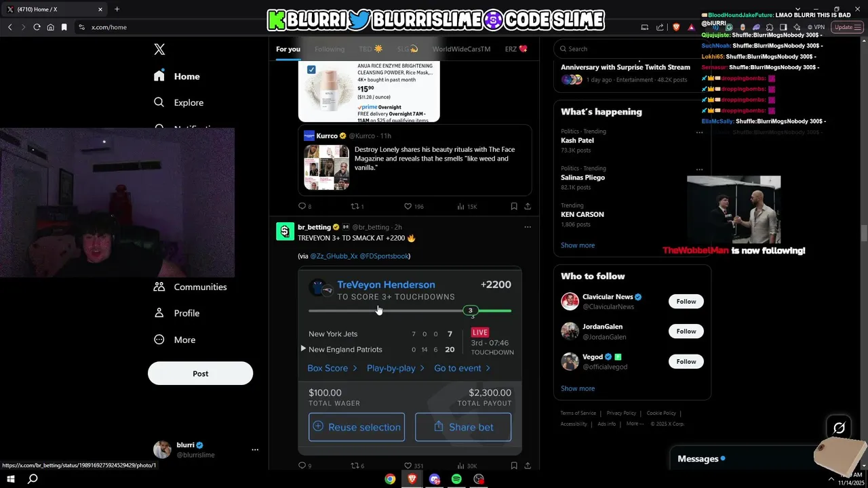Open the Grok floating icon
This screenshot has width=868, height=488.
(839, 428)
